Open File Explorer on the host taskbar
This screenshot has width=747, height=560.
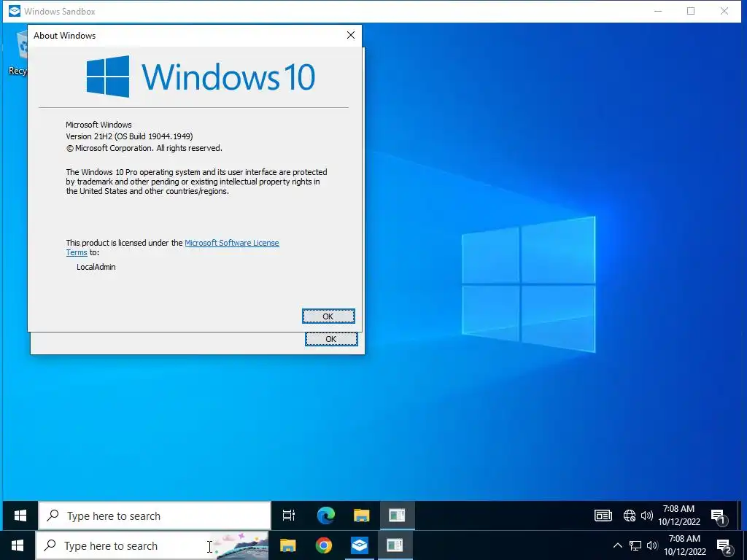point(287,545)
